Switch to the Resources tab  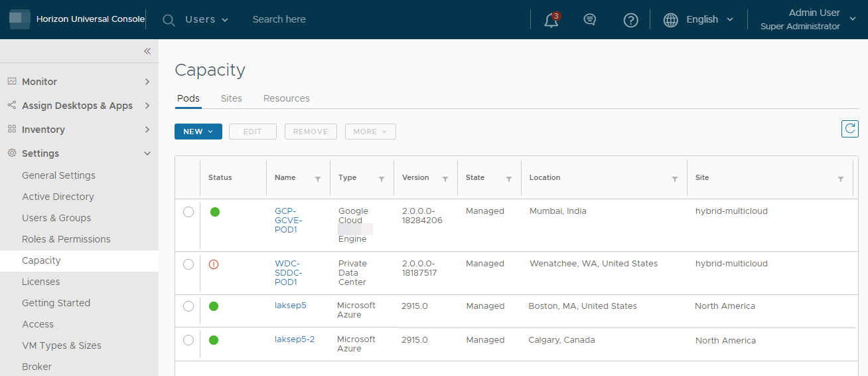[287, 98]
